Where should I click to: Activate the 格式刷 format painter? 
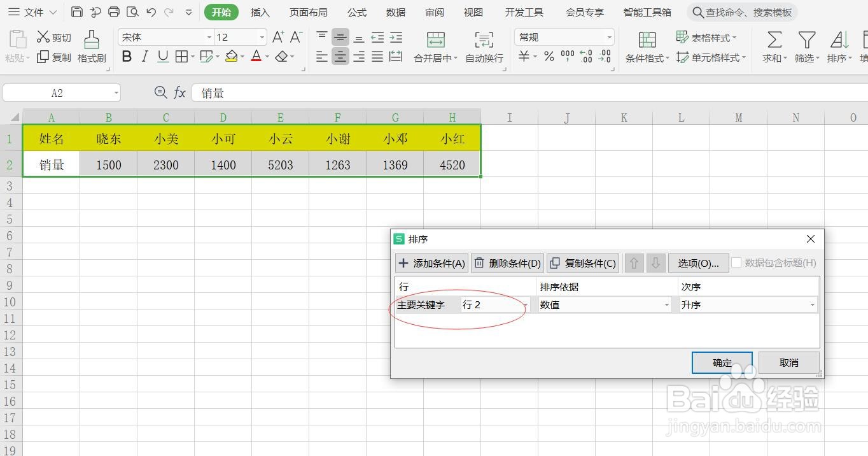click(x=92, y=47)
